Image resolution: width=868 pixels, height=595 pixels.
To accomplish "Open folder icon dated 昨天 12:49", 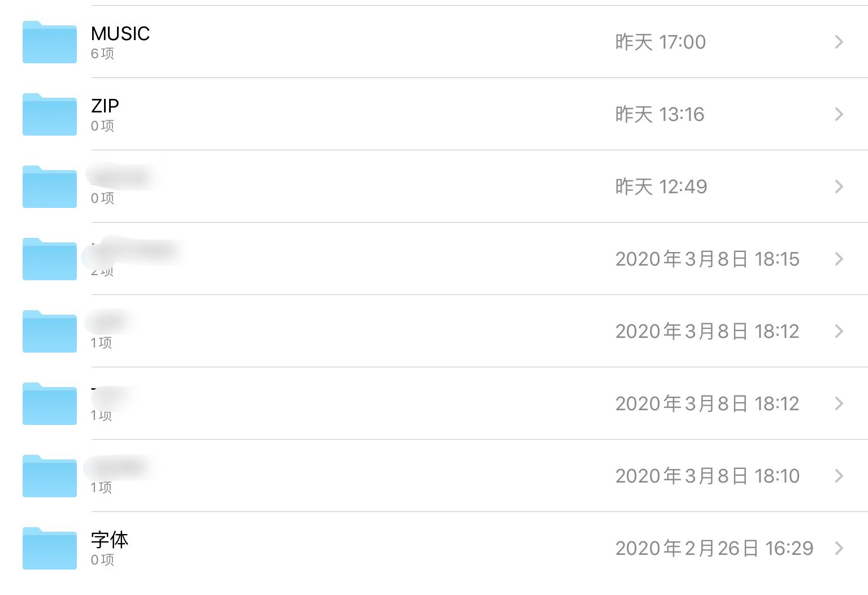I will click(50, 186).
